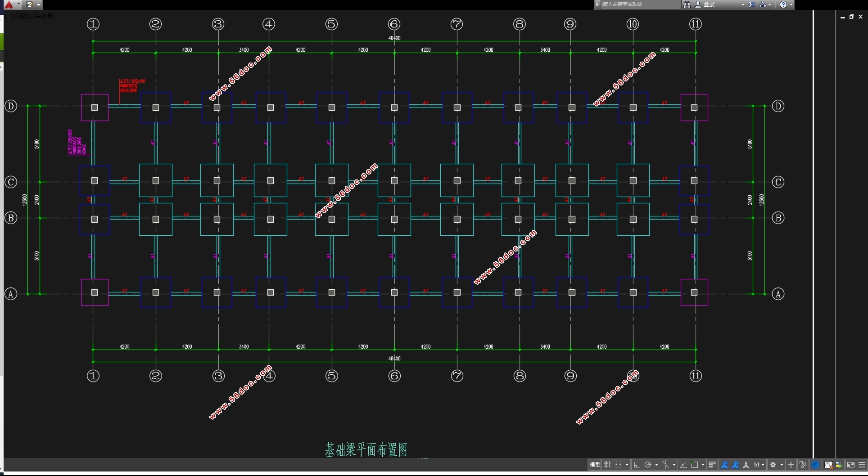The height and width of the screenshot is (476, 868).
Task: Open the 二维线框 visual style menu
Action: coord(40,16)
